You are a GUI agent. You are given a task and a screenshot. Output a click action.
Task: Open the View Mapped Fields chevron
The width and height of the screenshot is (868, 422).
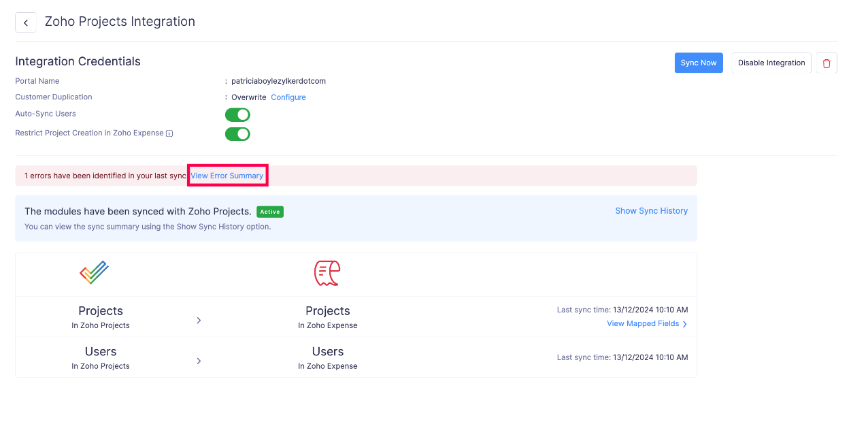685,324
